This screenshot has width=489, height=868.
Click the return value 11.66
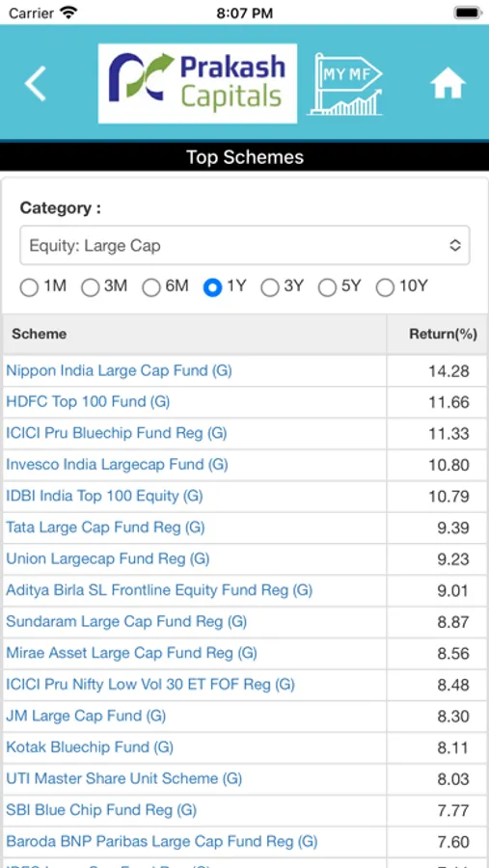point(448,402)
